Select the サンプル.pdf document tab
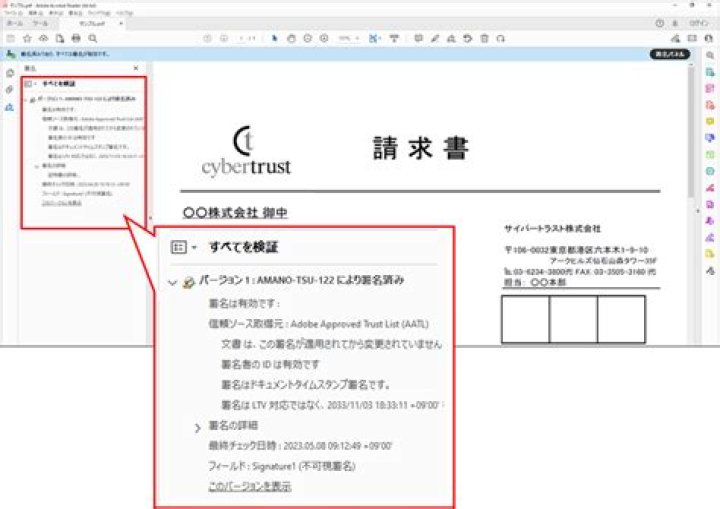 pyautogui.click(x=92, y=23)
